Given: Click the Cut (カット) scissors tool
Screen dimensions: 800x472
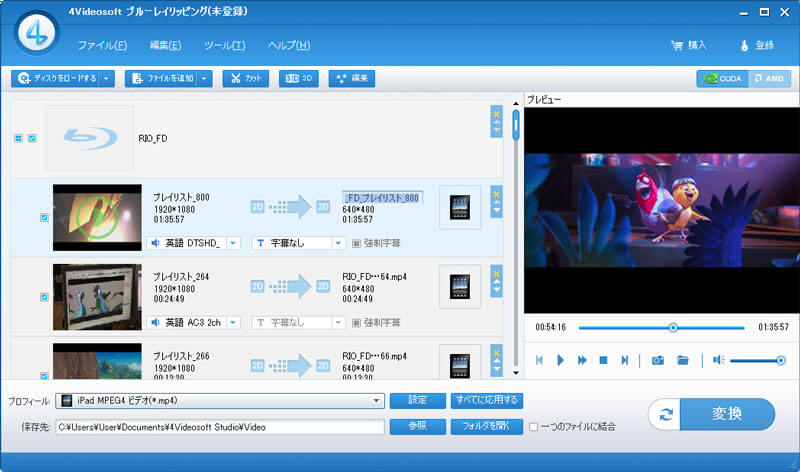Looking at the screenshot, I should (245, 78).
